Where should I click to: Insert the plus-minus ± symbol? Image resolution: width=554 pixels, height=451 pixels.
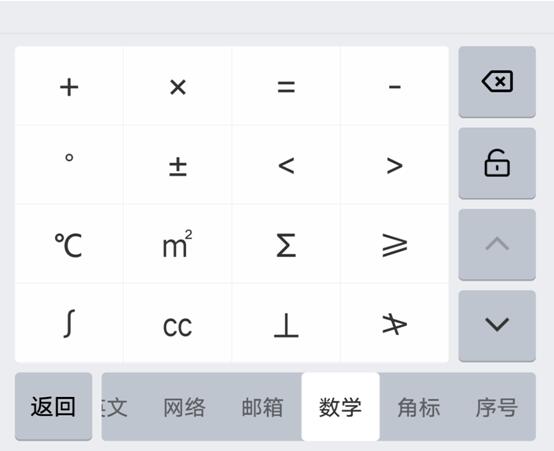(x=178, y=165)
